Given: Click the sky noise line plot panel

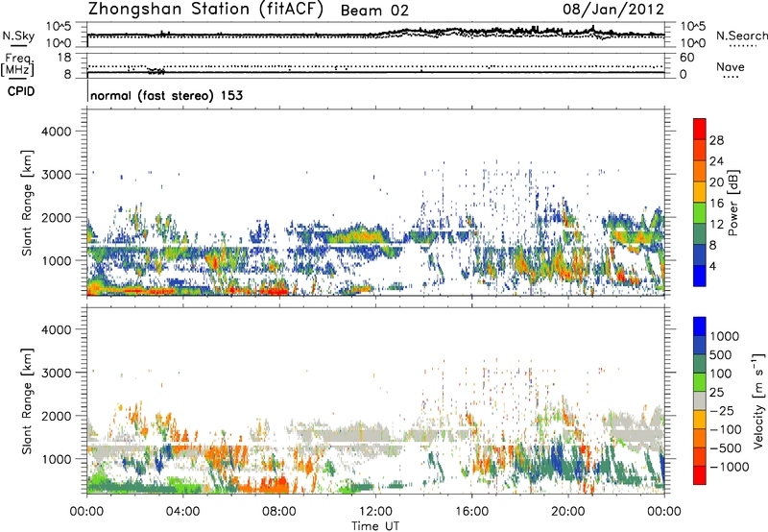Looking at the screenshot, I should click(x=375, y=35).
